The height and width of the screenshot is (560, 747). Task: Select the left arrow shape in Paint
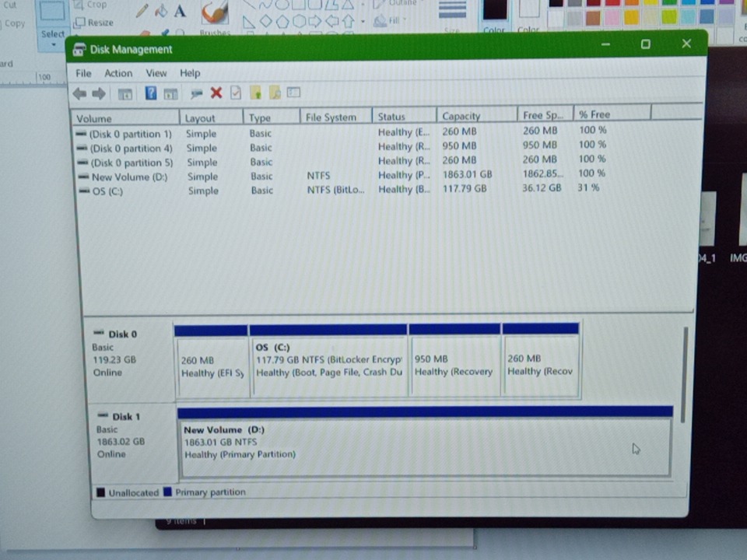click(x=332, y=22)
